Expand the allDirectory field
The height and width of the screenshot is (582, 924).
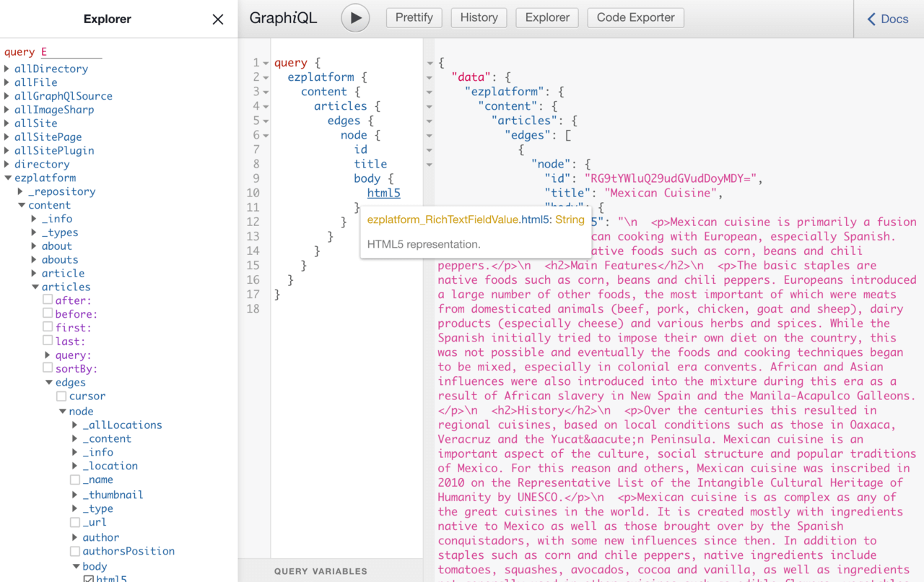(7, 69)
